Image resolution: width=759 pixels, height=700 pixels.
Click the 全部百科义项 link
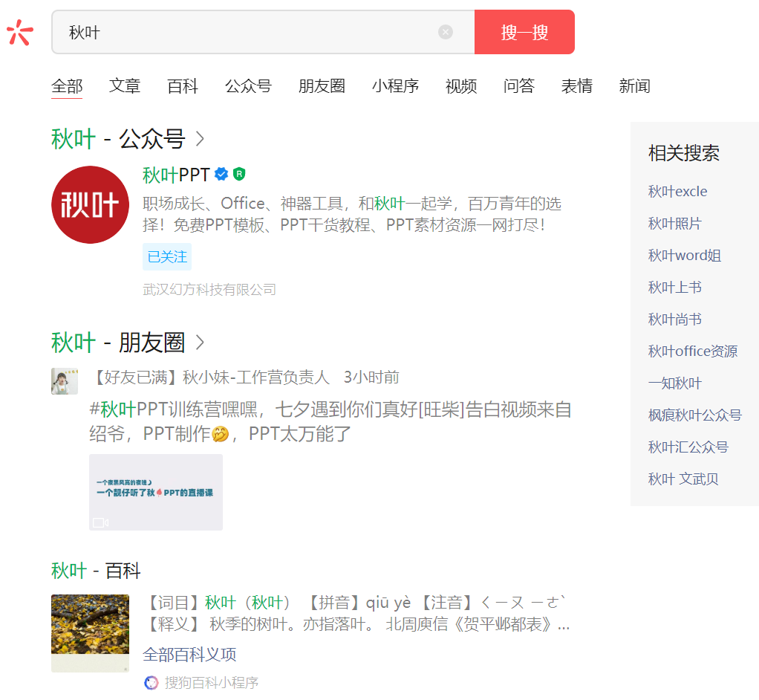(189, 655)
